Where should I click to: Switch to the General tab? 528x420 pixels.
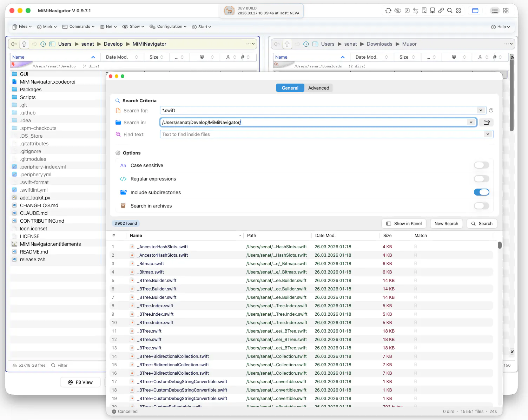coord(290,88)
